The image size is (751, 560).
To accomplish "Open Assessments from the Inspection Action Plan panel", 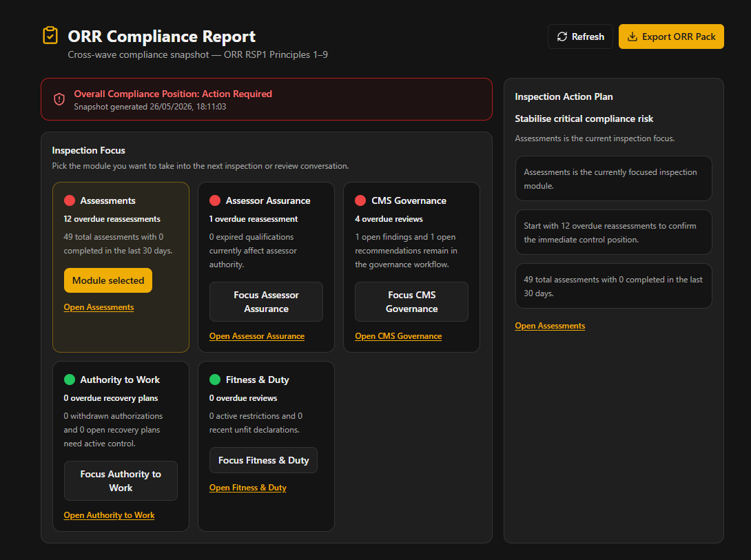I will pos(550,326).
